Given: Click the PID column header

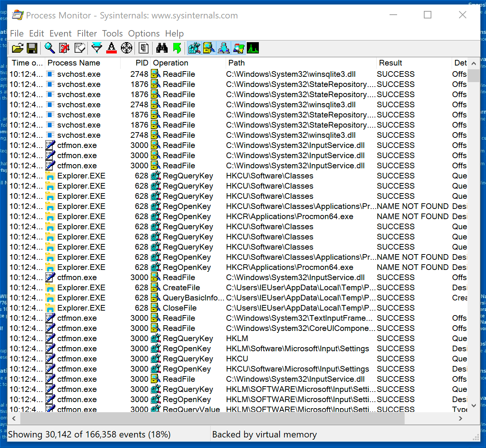Looking at the screenshot, I should (x=135, y=63).
